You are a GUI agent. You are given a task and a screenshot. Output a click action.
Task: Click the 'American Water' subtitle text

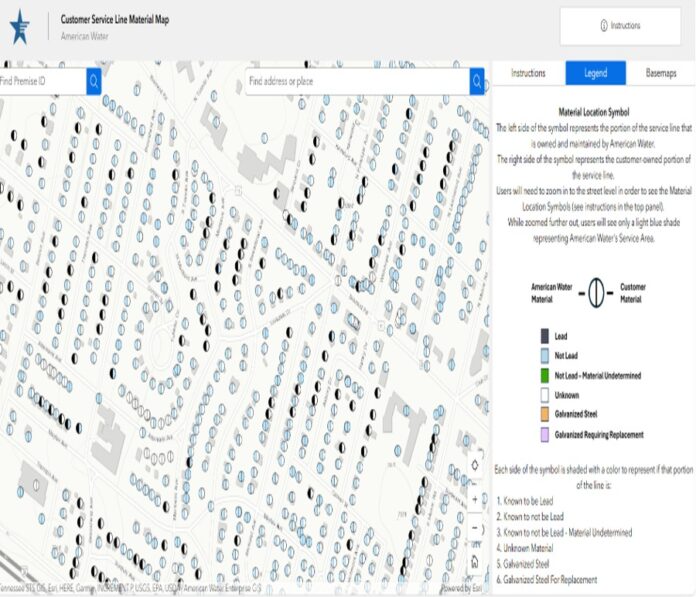84,36
